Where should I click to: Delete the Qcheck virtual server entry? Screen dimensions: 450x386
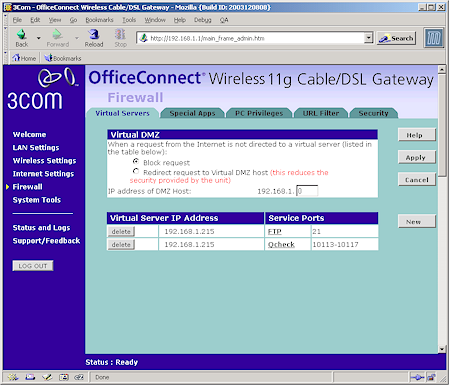[121, 244]
